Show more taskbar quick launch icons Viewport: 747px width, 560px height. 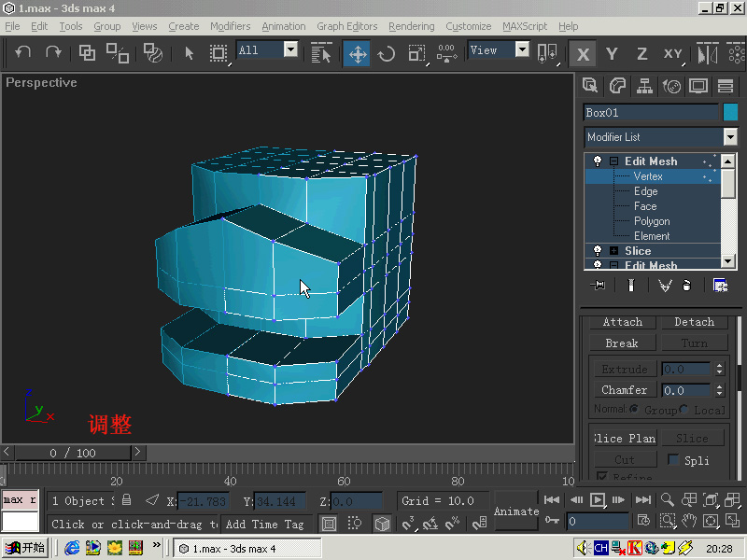(156, 545)
